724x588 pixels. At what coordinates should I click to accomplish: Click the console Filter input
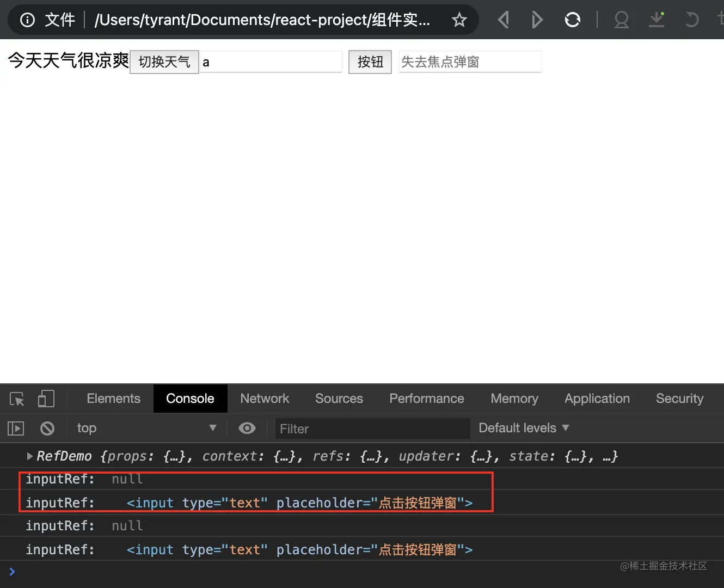click(373, 428)
